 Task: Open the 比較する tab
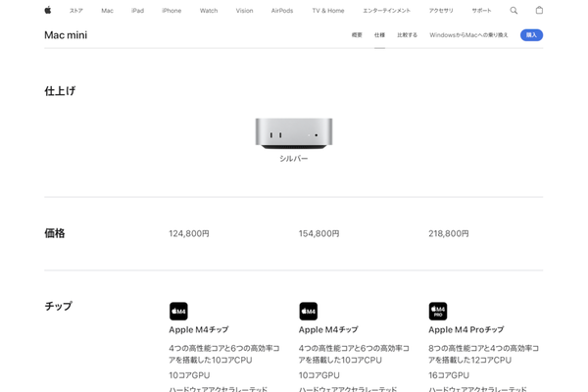[x=408, y=35]
